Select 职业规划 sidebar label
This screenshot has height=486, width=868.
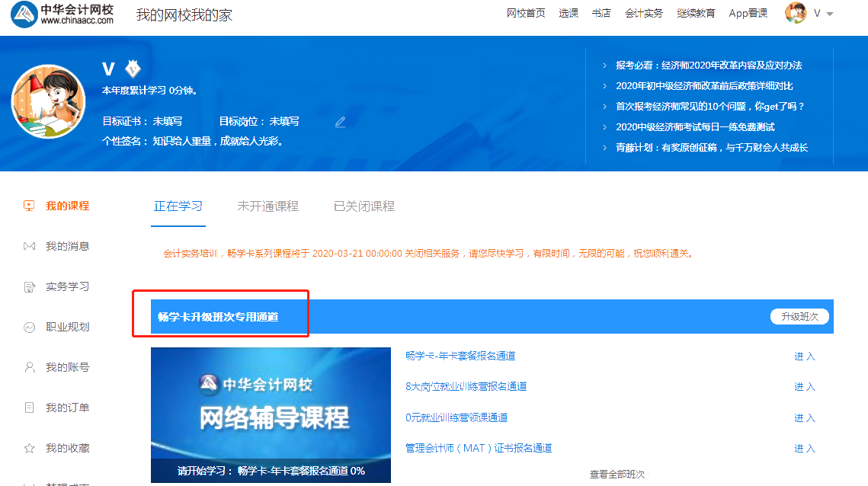coord(68,327)
